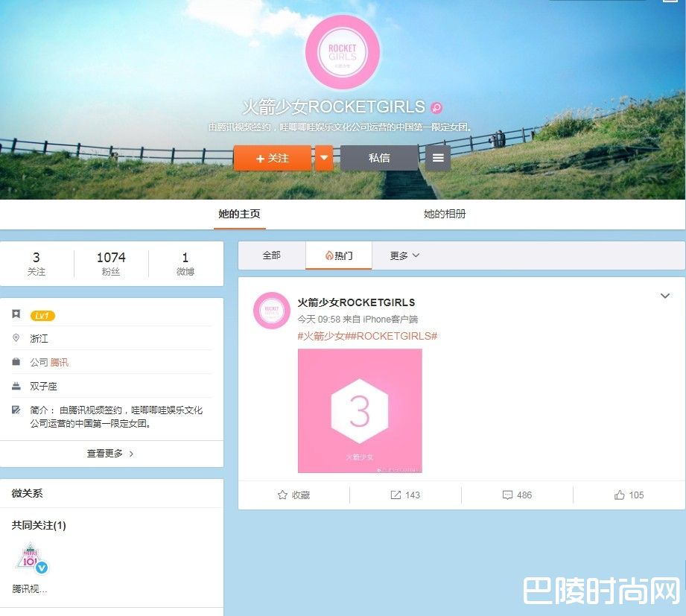Image resolution: width=686 pixels, height=616 pixels.
Task: Favorite the post with the 收藏 star
Action: coord(293,495)
